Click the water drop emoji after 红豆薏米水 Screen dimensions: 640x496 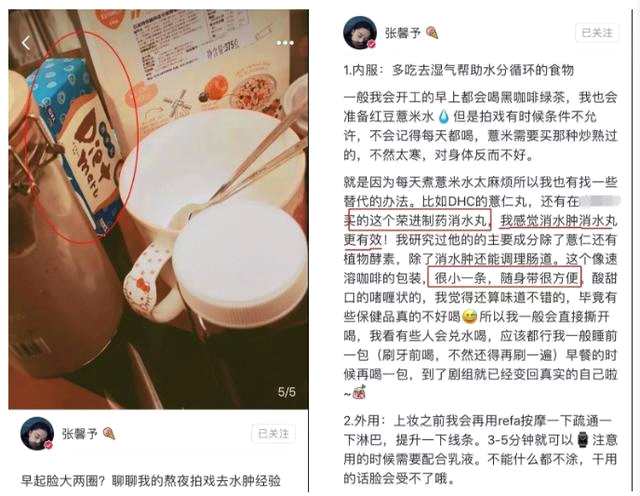(443, 117)
